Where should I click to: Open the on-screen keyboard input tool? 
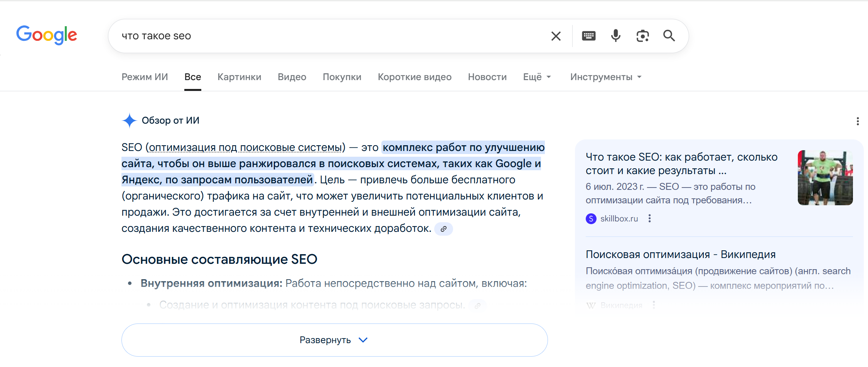(x=588, y=36)
